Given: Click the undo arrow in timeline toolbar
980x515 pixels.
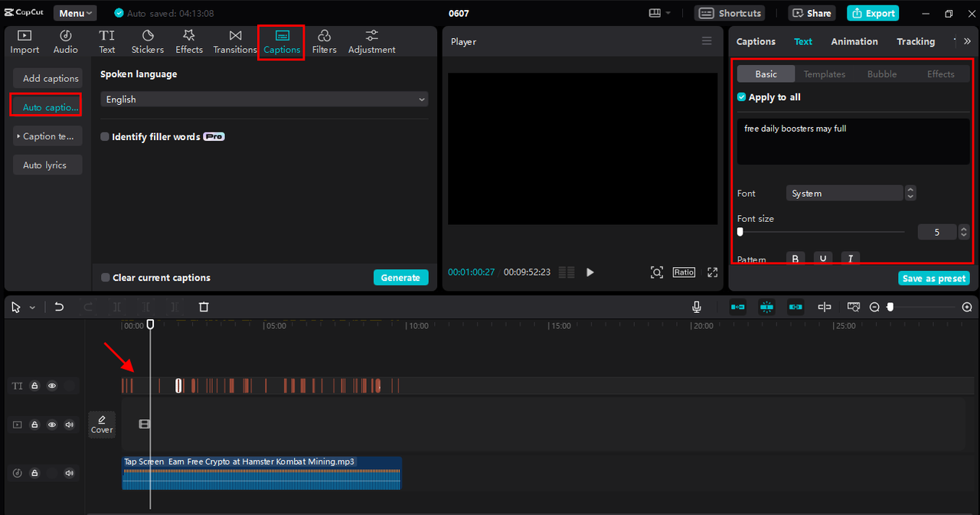Looking at the screenshot, I should (x=59, y=307).
